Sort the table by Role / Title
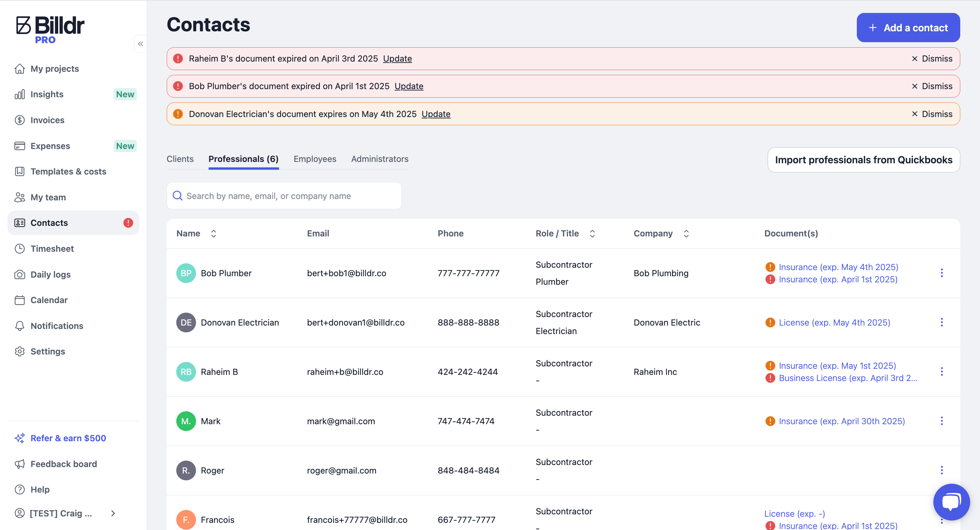Image resolution: width=980 pixels, height=530 pixels. pyautogui.click(x=592, y=233)
